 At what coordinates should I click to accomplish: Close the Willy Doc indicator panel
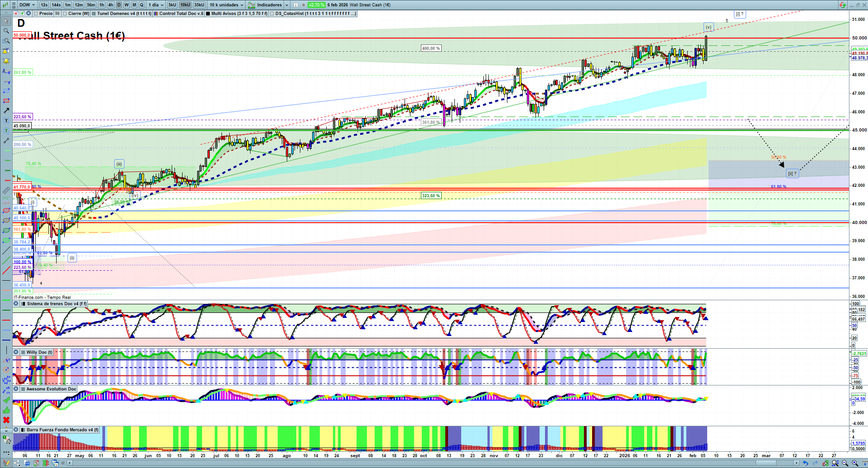tap(16, 352)
